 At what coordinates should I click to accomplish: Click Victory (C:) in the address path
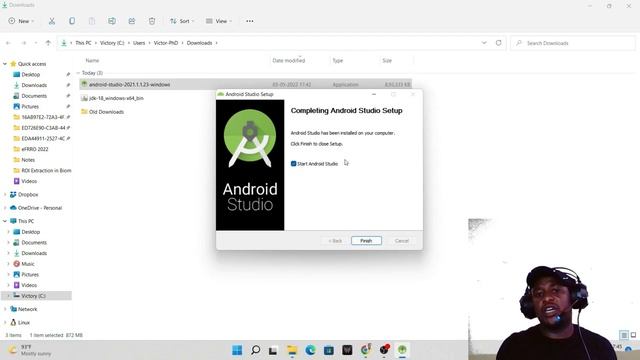click(112, 43)
